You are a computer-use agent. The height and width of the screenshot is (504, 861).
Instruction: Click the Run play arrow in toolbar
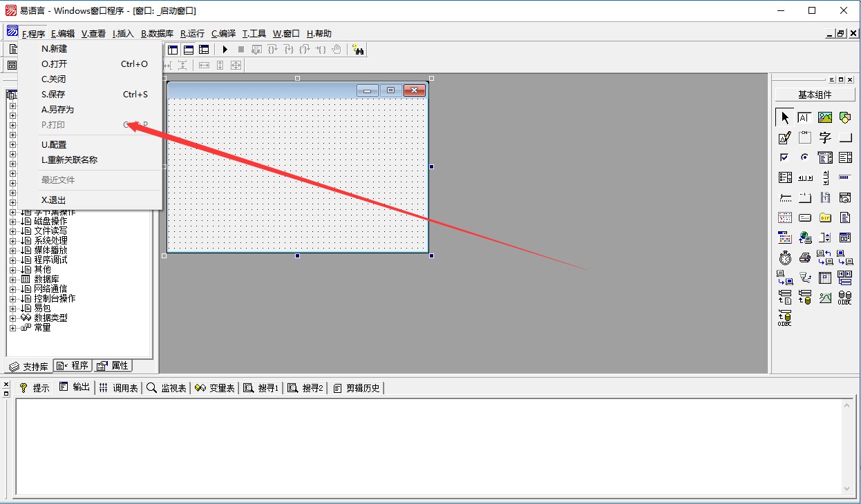pos(225,50)
